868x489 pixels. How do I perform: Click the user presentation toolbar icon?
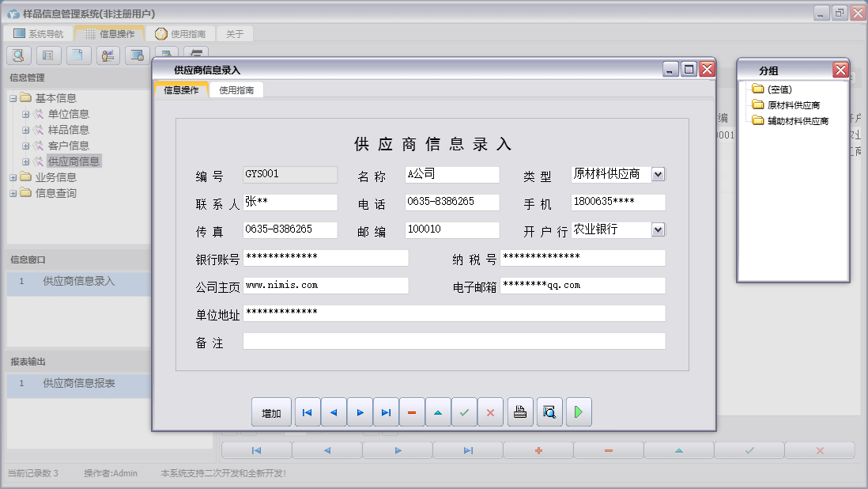[108, 55]
